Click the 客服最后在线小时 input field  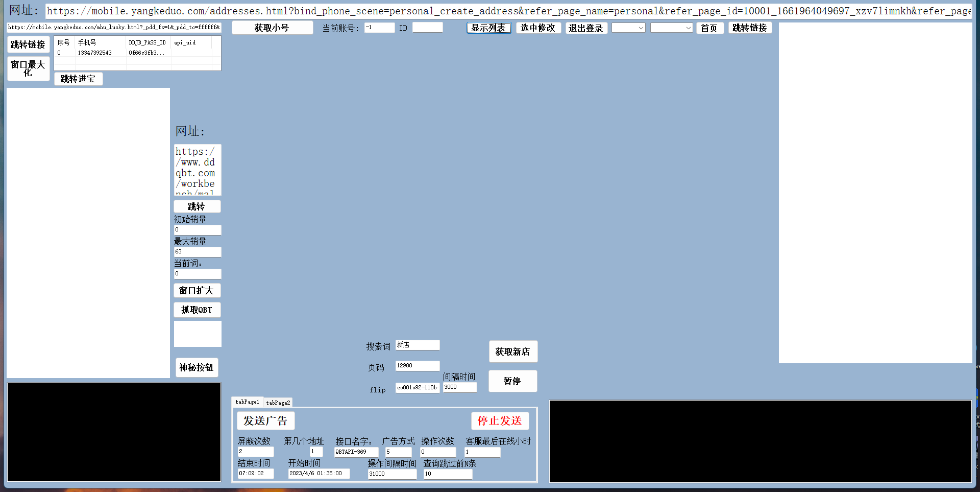click(x=482, y=452)
